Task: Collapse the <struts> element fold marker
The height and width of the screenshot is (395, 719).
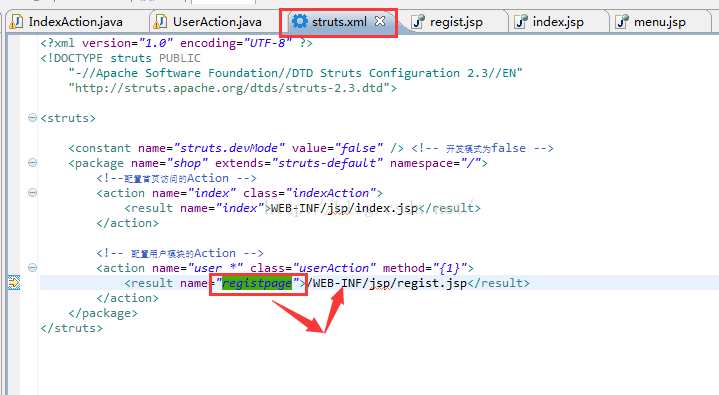Action: pos(32,118)
